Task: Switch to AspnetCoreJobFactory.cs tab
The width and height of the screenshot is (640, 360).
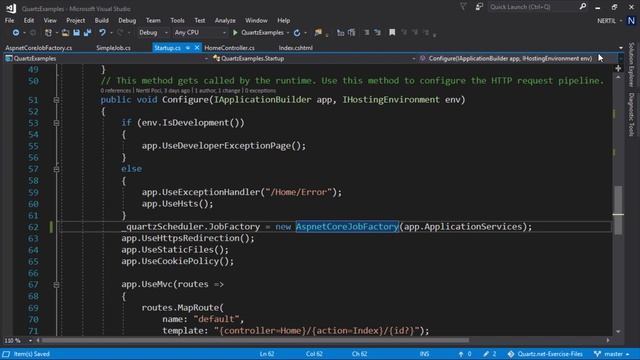Action: 39,48
